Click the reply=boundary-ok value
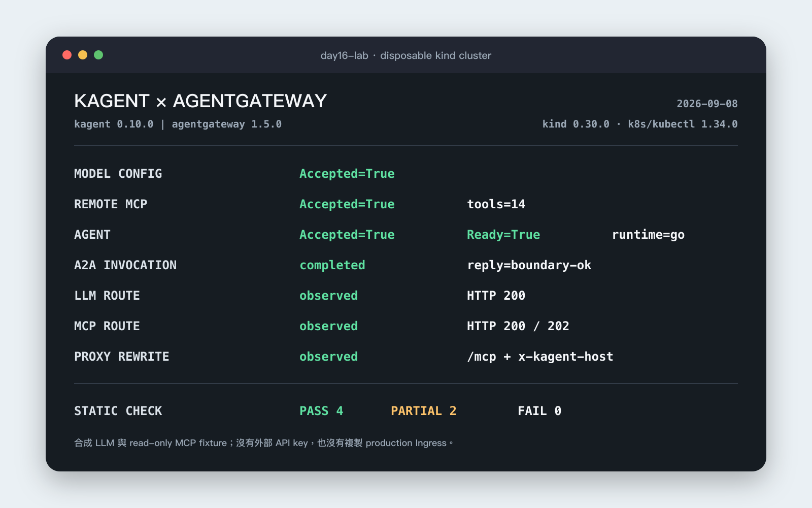This screenshot has width=812, height=508. coord(529,265)
